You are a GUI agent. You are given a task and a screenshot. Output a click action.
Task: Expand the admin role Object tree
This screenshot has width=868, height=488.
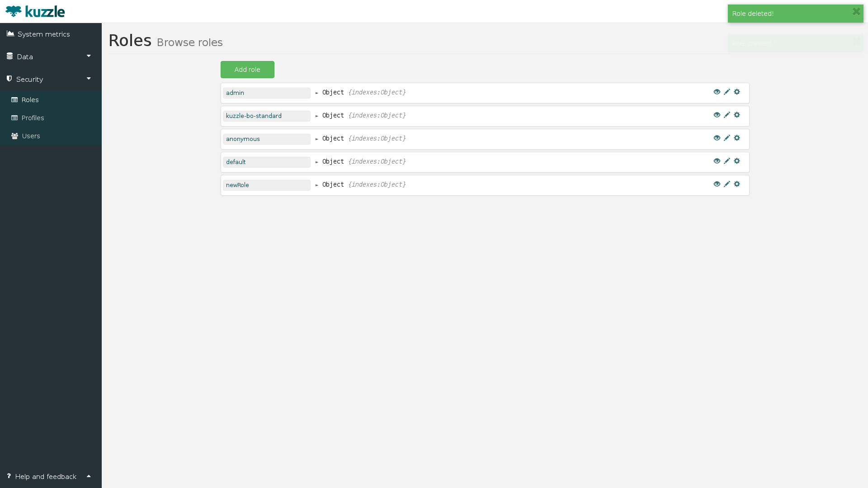[317, 93]
